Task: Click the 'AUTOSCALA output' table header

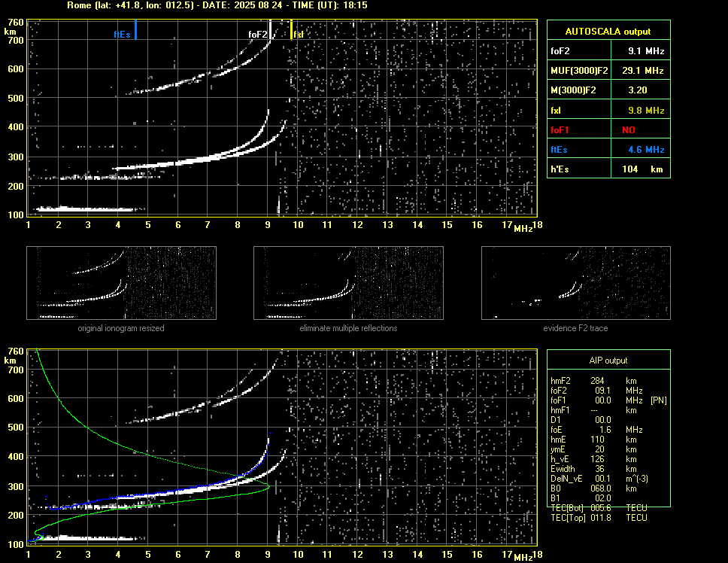Action: pyautogui.click(x=608, y=32)
